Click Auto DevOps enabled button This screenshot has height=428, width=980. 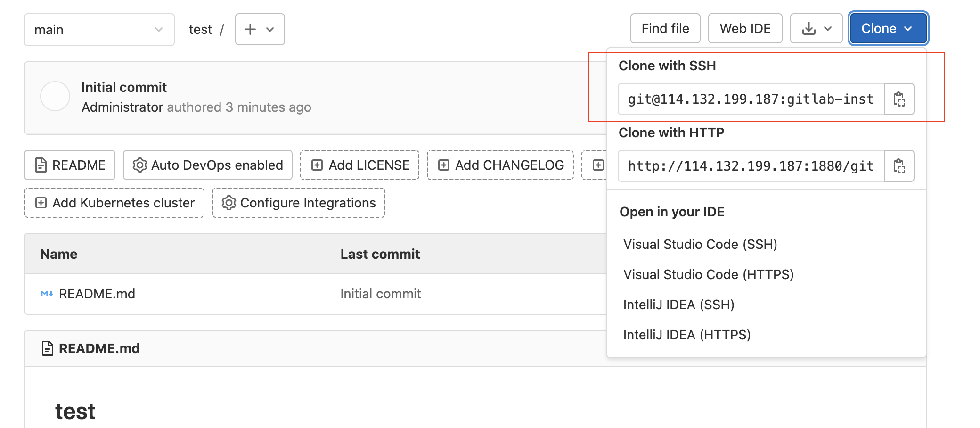(x=208, y=165)
